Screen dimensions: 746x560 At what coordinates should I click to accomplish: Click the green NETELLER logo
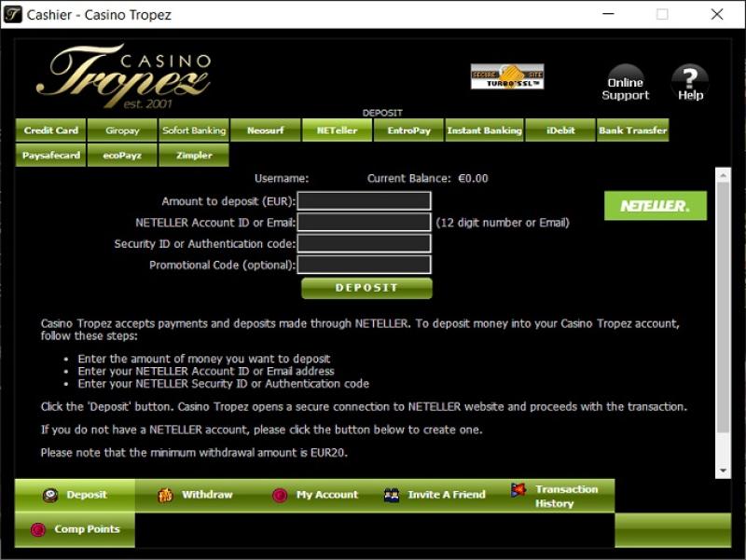[x=655, y=206]
